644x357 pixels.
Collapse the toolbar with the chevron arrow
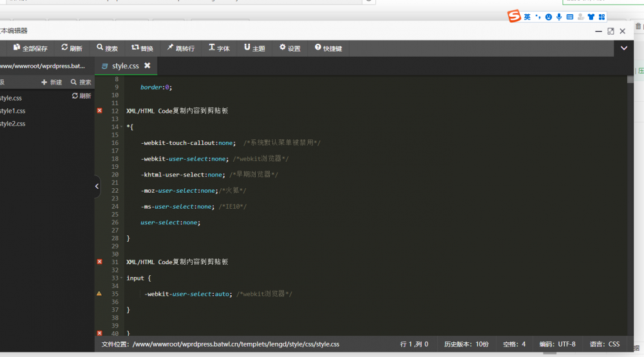pyautogui.click(x=624, y=48)
